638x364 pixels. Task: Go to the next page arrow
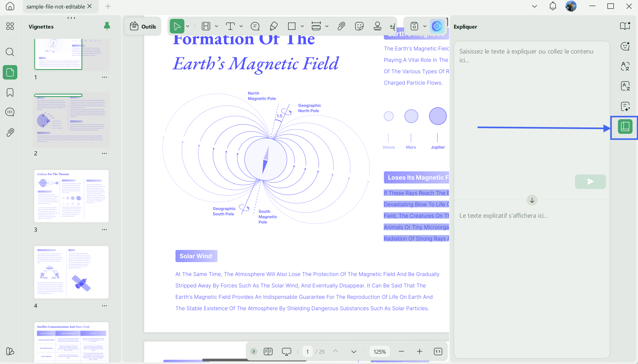(354, 352)
